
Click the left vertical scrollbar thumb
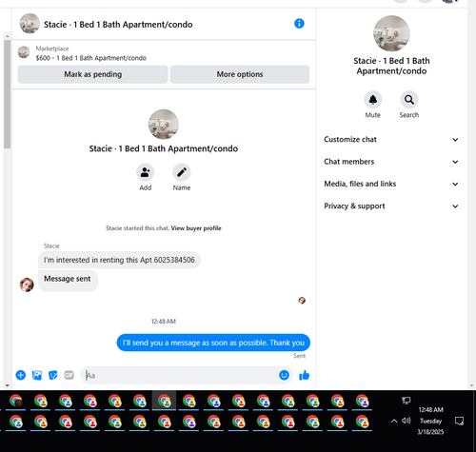click(x=7, y=94)
